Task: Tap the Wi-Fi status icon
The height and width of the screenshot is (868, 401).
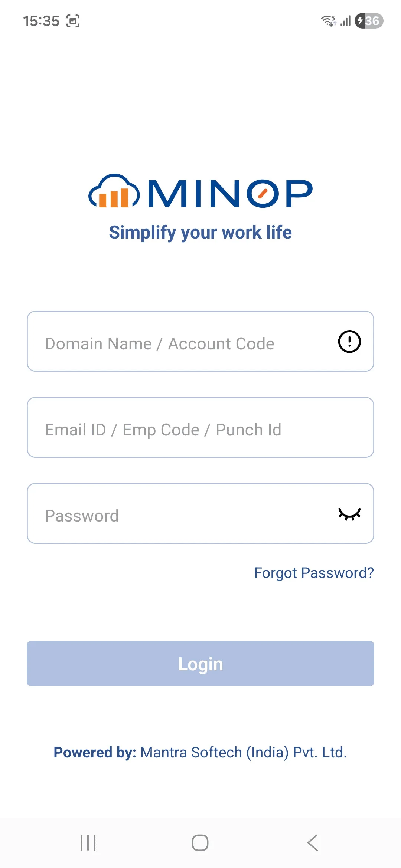Action: tap(328, 21)
